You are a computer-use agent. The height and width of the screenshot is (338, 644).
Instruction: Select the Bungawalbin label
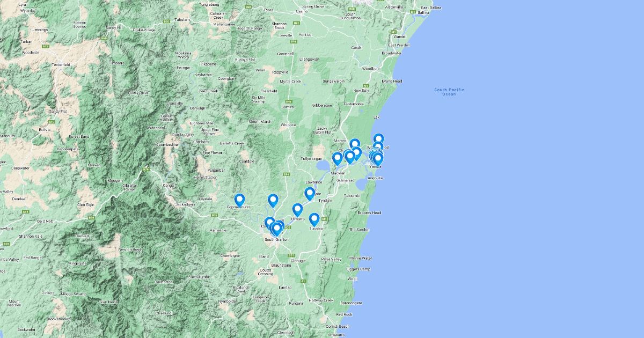(x=333, y=81)
